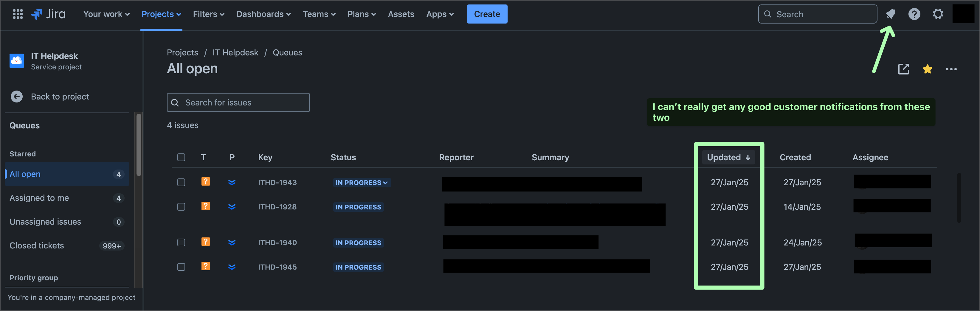Viewport: 980px width, 311px height.
Task: Click the priority icon on ITHD-1928
Action: [232, 206]
